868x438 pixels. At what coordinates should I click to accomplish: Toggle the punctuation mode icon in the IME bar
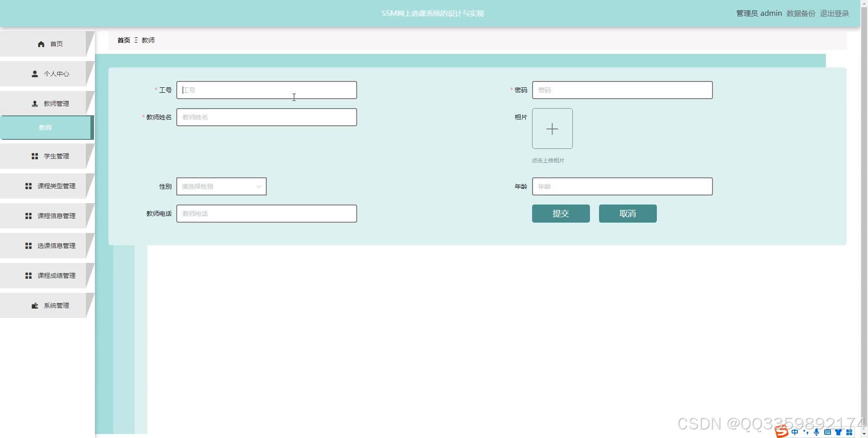(806, 432)
